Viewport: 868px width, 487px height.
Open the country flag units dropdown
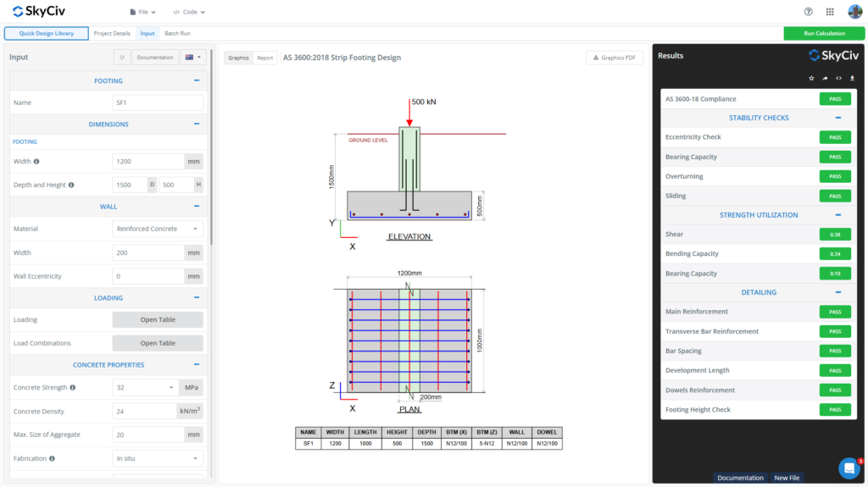(x=192, y=57)
